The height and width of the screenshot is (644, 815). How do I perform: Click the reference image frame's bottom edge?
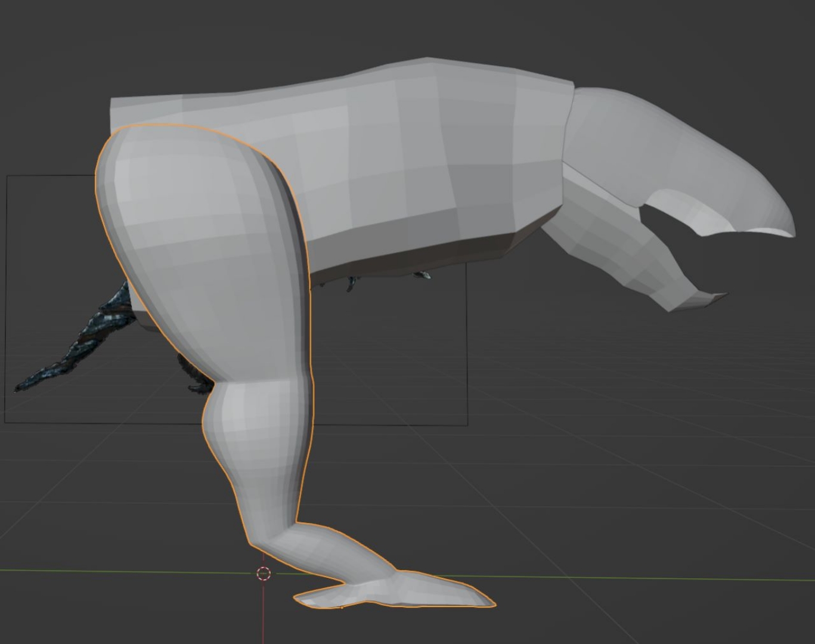(x=119, y=423)
